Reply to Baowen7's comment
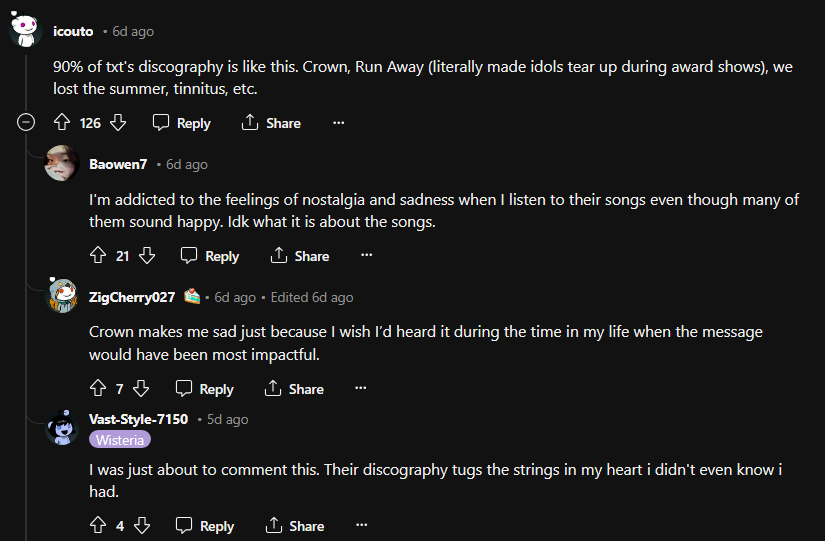 [210, 256]
